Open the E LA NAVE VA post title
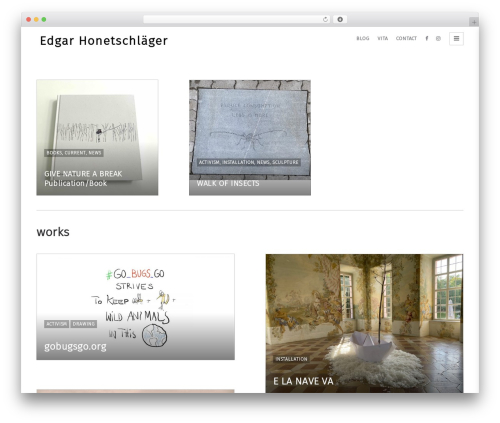500x423 pixels. pyautogui.click(x=303, y=381)
